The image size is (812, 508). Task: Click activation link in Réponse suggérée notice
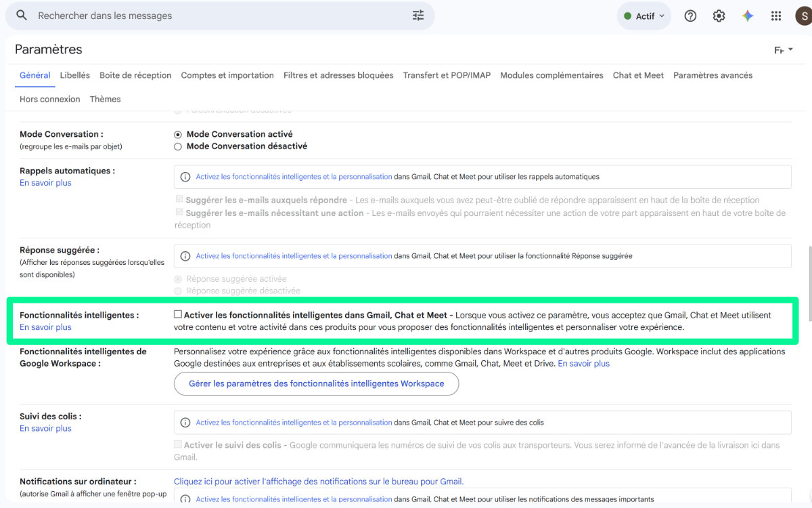pyautogui.click(x=294, y=256)
